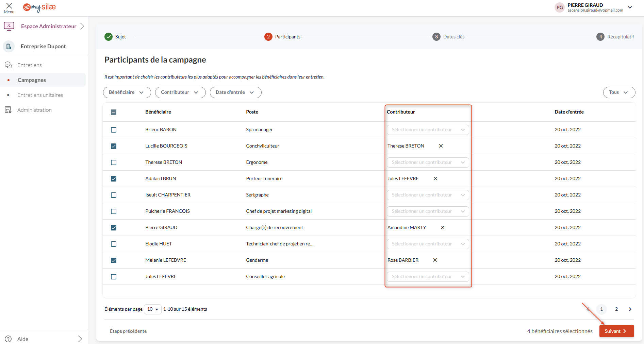644x344 pixels.
Task: Remove contributor Therese BRETON with X
Action: click(441, 146)
